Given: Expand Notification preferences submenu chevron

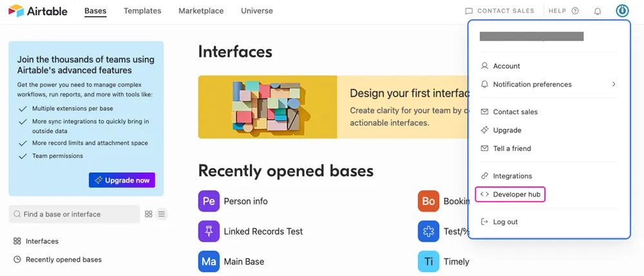Looking at the screenshot, I should click(614, 84).
